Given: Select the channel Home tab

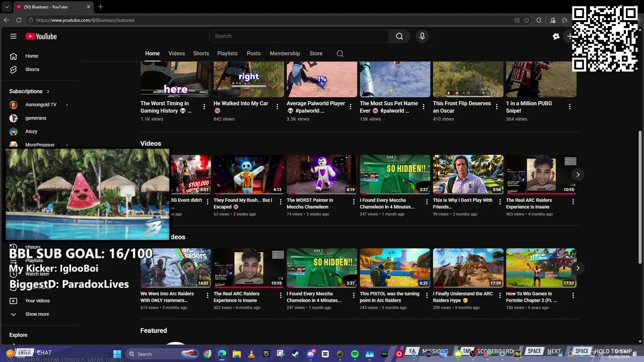Looking at the screenshot, I should (x=152, y=53).
